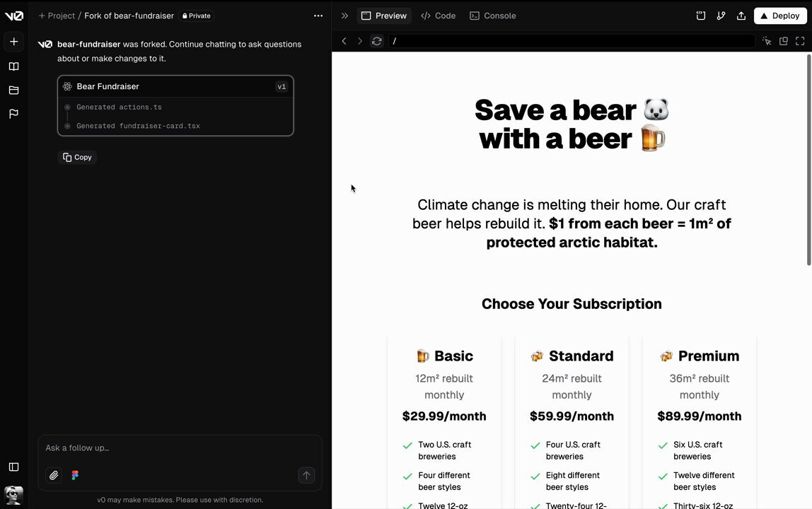The width and height of the screenshot is (812, 509).
Task: Click "Six U.S. craft breweries" feature
Action: tap(697, 450)
